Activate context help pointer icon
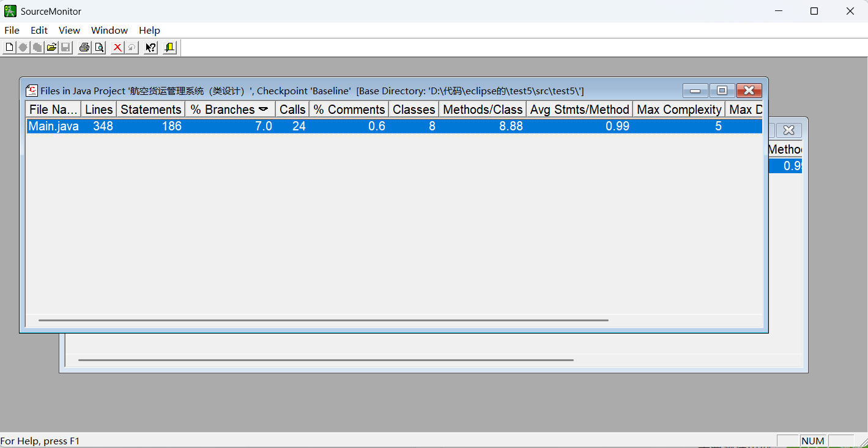This screenshot has width=868, height=448. 150,48
